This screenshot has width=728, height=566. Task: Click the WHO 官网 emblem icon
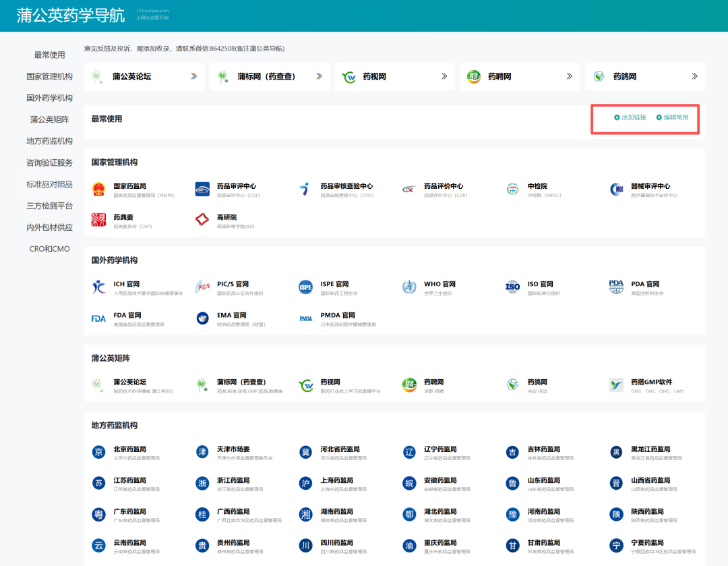(409, 287)
